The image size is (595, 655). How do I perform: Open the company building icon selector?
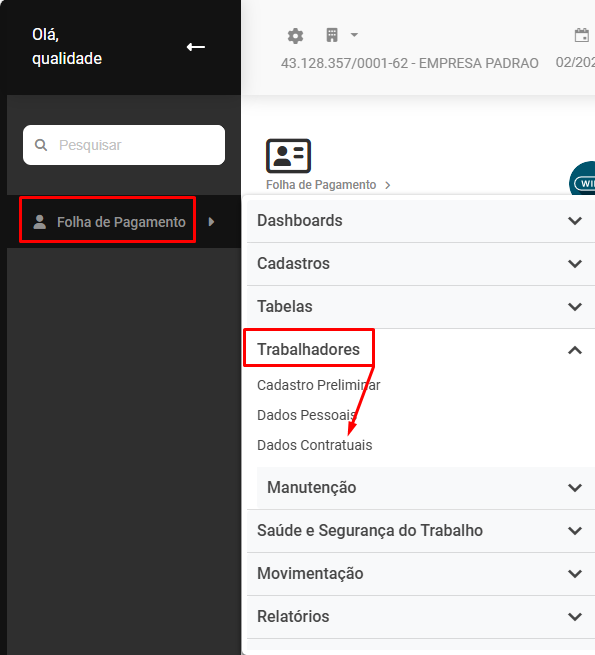pos(332,35)
